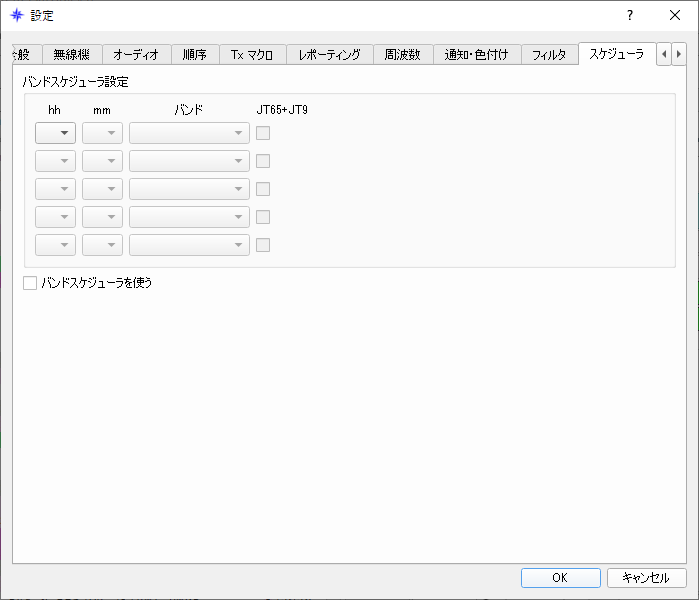Switch to the 無線機 tab
Screen dimensions: 699x600
[x=72, y=55]
